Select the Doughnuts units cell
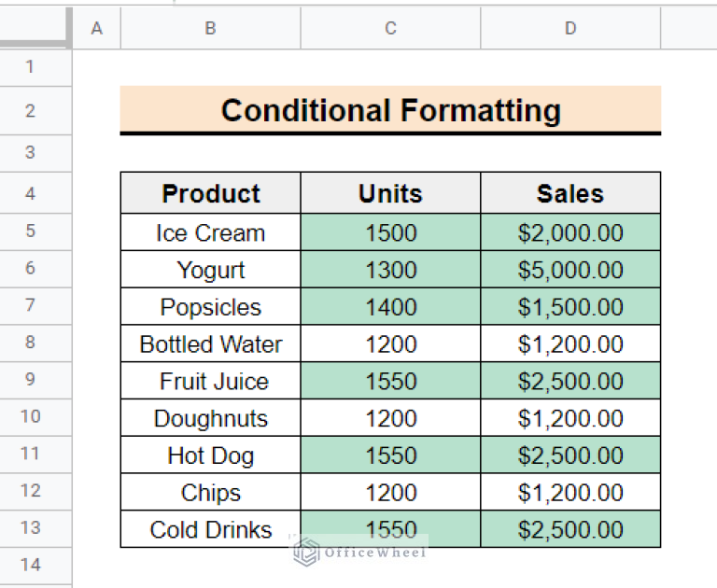The image size is (717, 588). (x=390, y=418)
